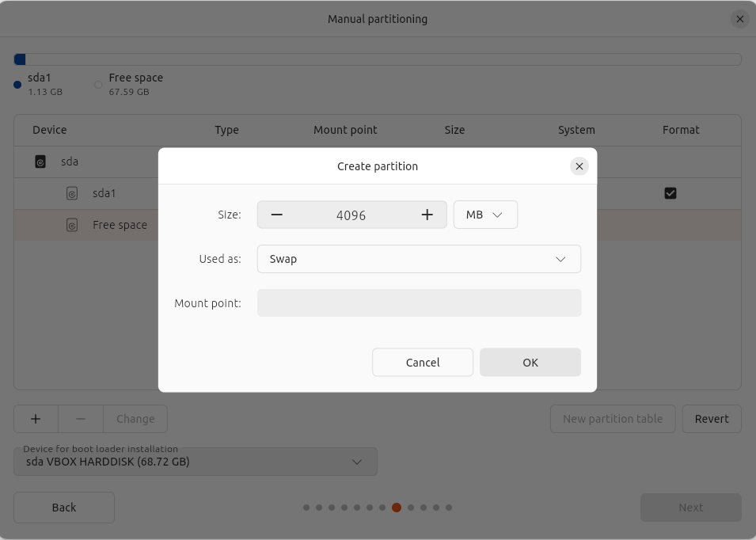Viewport: 756px width, 540px height.
Task: Open the MB size unit dropdown
Action: 484,214
